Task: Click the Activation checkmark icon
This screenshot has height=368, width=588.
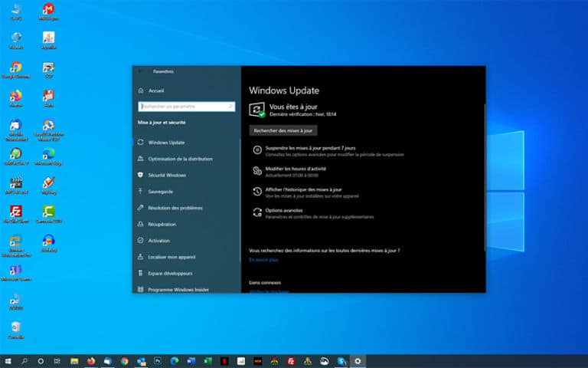Action: 140,241
